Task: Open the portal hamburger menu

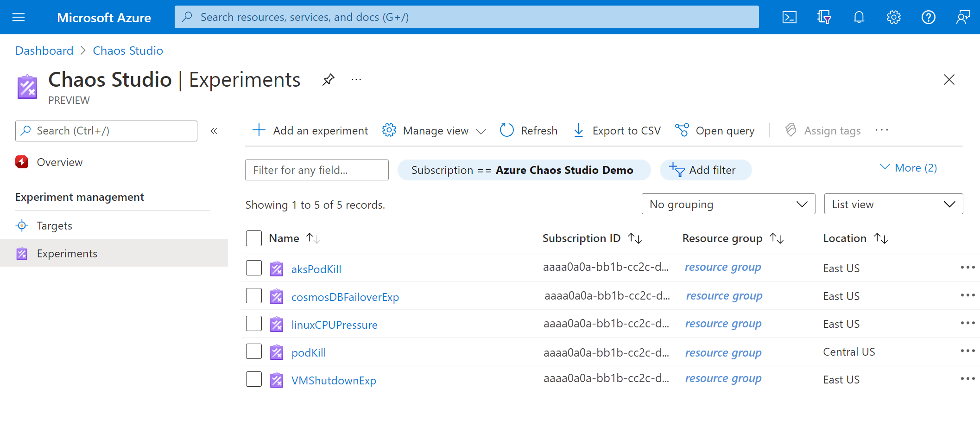Action: coord(18,17)
